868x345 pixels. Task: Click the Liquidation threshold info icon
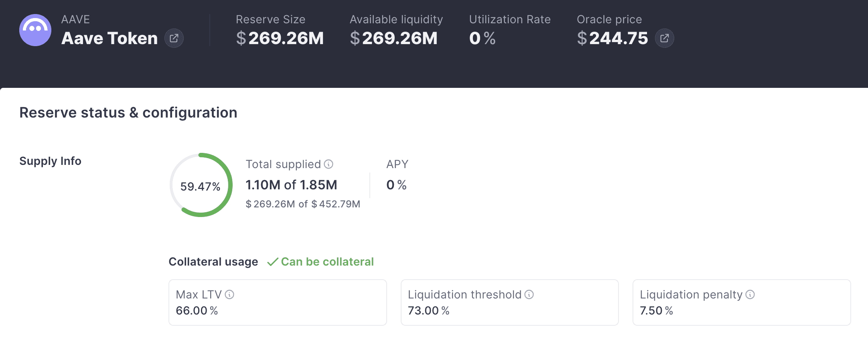point(529,294)
